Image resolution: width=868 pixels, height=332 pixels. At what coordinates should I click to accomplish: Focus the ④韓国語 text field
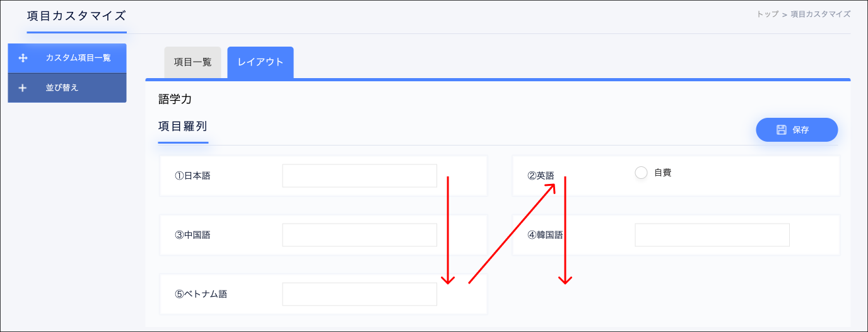click(712, 235)
